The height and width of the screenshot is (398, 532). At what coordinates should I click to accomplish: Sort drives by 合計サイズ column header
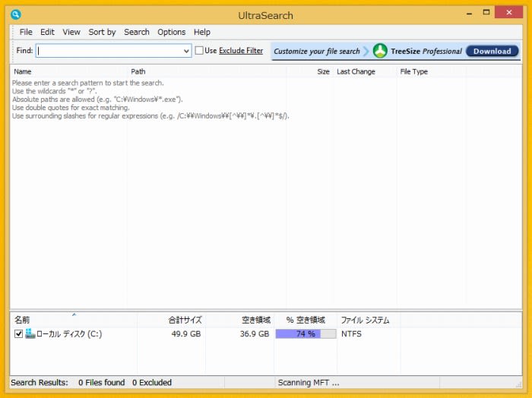(185, 321)
